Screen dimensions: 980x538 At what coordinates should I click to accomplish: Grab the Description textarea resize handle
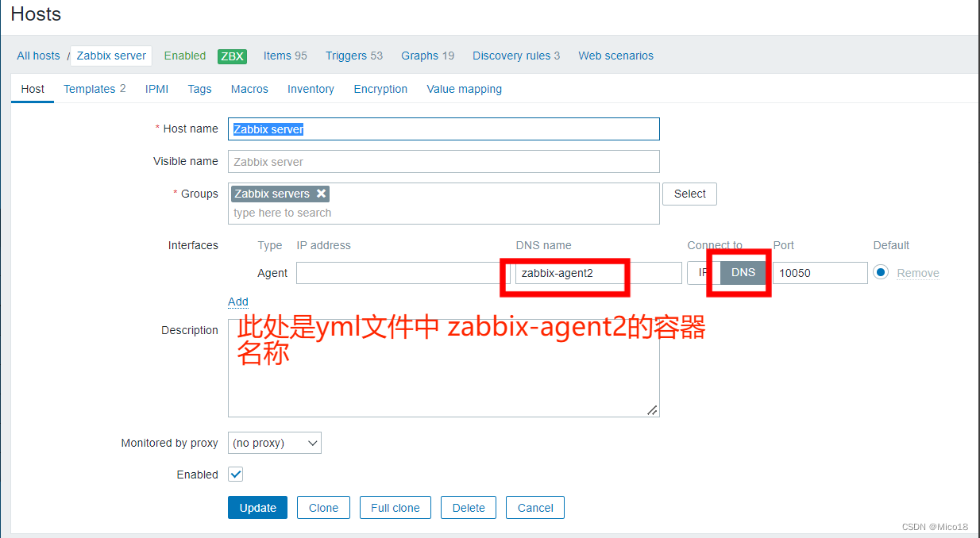pyautogui.click(x=652, y=410)
